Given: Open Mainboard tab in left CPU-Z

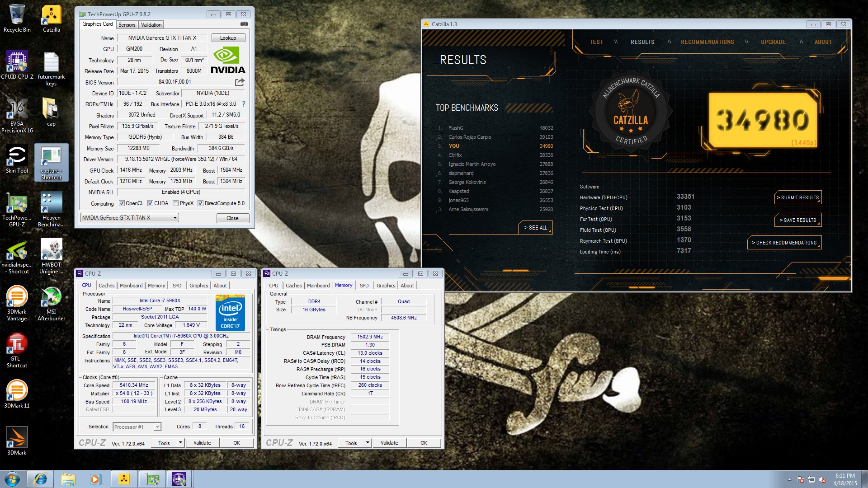Looking at the screenshot, I should point(131,286).
